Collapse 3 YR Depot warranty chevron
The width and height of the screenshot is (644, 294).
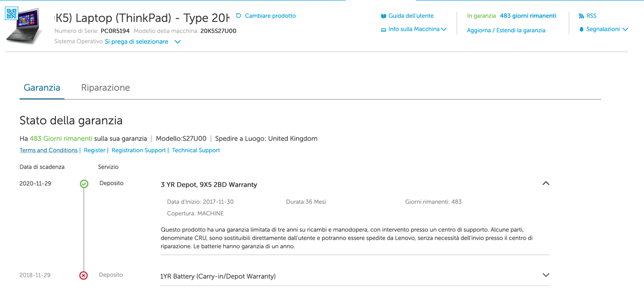pos(546,184)
